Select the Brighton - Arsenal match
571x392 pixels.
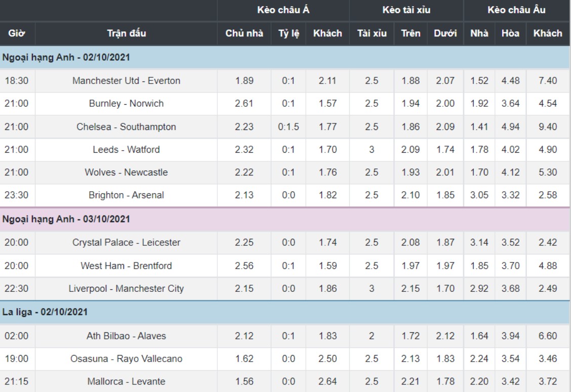tap(126, 195)
